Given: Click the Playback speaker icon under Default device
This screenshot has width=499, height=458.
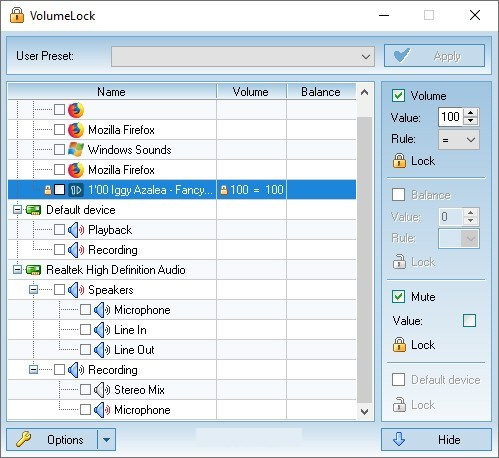Looking at the screenshot, I should pos(76,230).
